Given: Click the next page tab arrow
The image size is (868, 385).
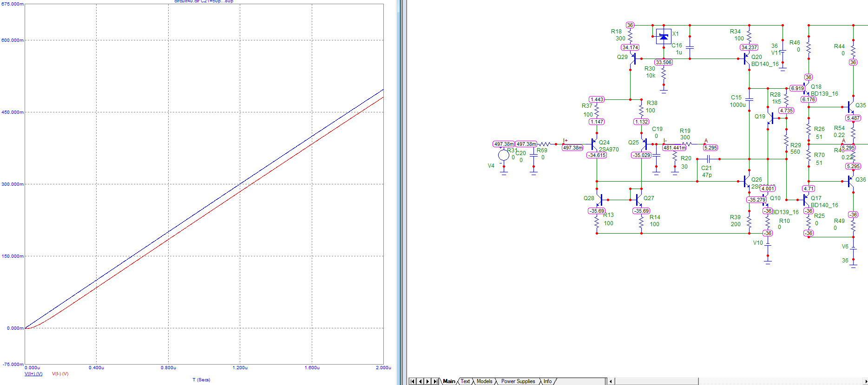Looking at the screenshot, I should [427, 381].
